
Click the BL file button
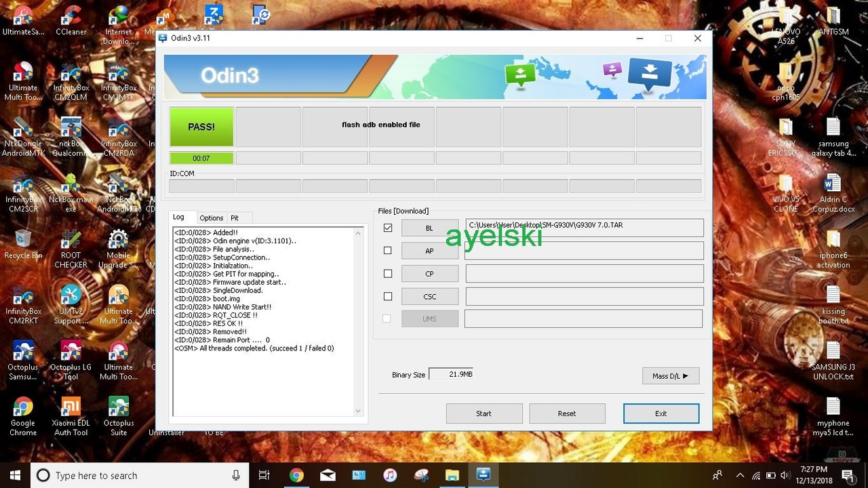point(430,228)
